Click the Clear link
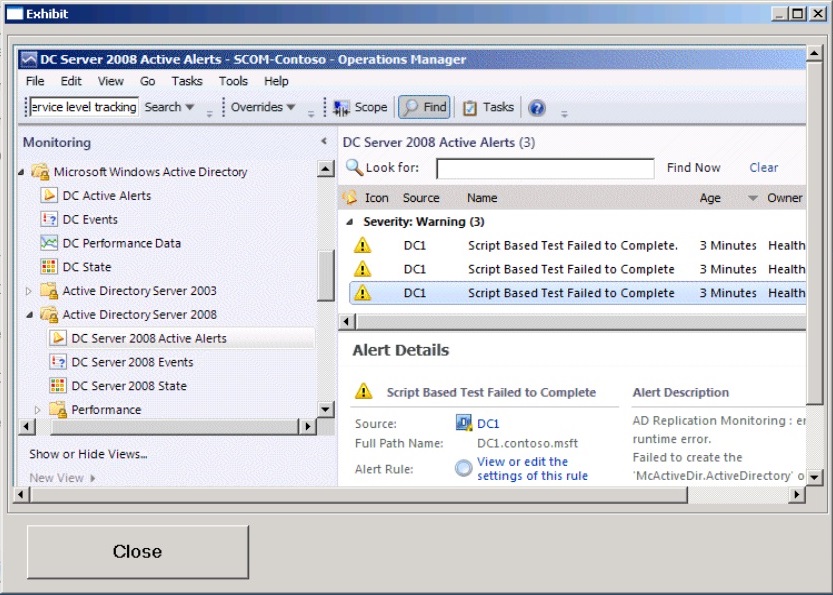This screenshot has height=595, width=833. (763, 168)
